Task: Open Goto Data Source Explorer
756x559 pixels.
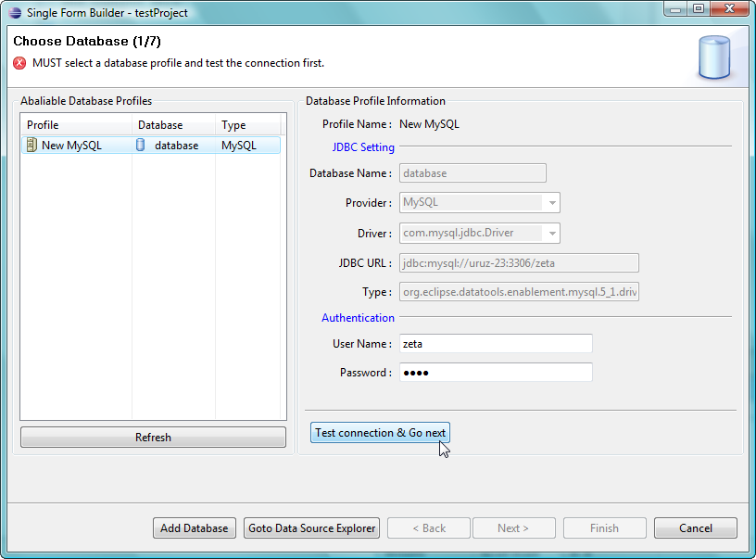Action: pyautogui.click(x=312, y=528)
